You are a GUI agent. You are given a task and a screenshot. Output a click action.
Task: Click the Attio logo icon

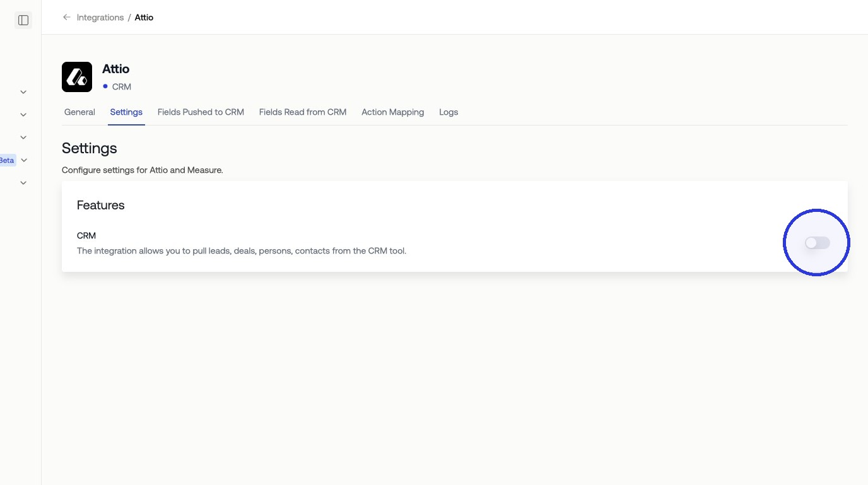(77, 77)
